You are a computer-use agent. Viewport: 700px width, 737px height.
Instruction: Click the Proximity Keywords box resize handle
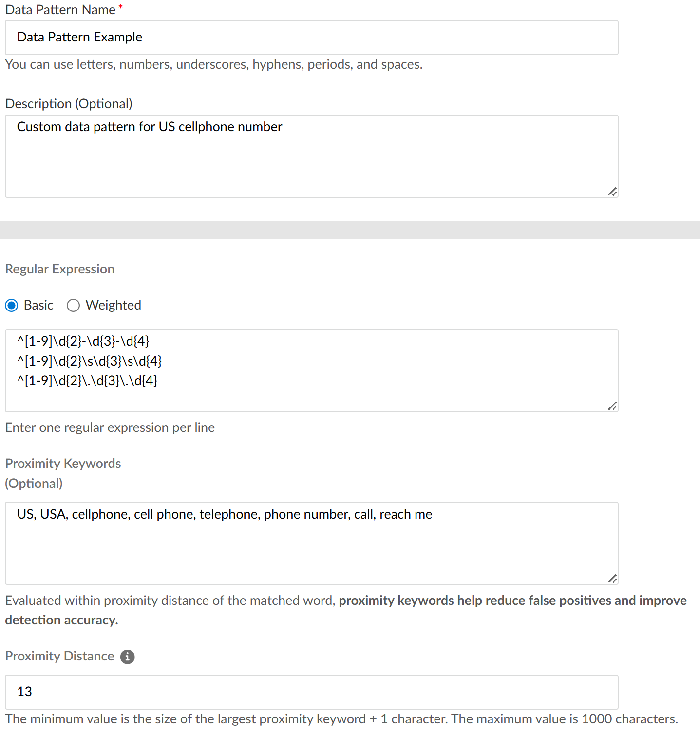pyautogui.click(x=612, y=579)
